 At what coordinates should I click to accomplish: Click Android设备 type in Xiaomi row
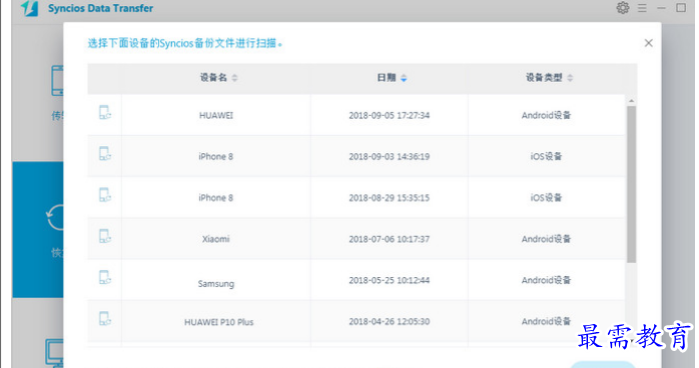(x=546, y=239)
